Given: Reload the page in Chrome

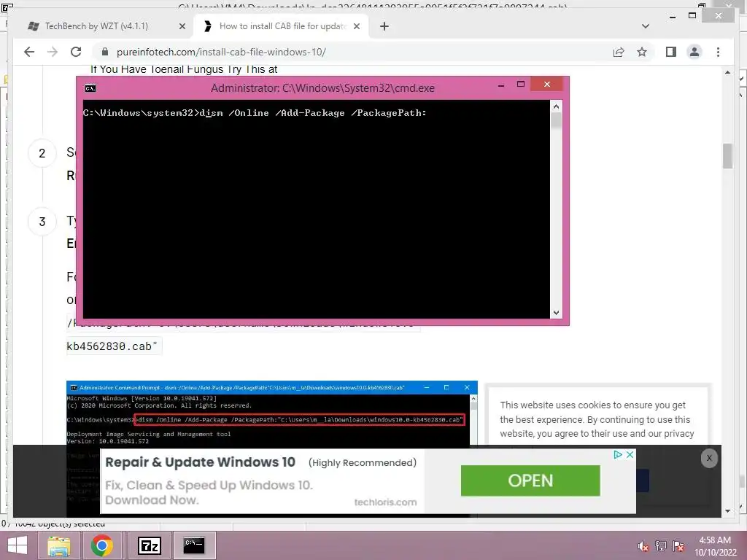Looking at the screenshot, I should [x=76, y=52].
